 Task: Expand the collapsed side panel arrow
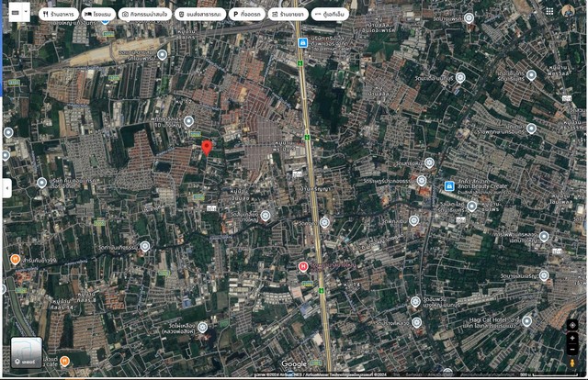[6, 188]
